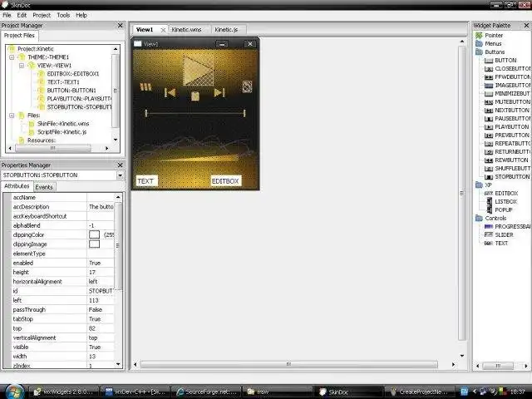Pick the POPUP widget
The height and width of the screenshot is (399, 532).
tap(500, 210)
